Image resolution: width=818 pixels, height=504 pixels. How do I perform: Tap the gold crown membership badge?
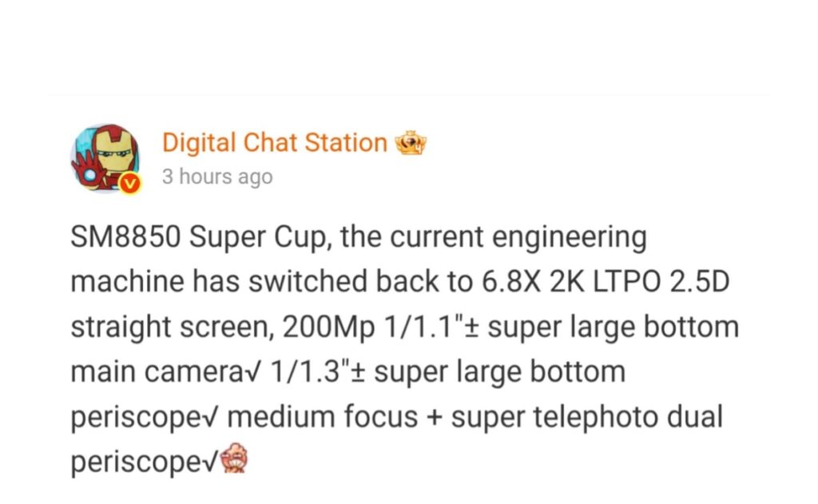coord(411,143)
